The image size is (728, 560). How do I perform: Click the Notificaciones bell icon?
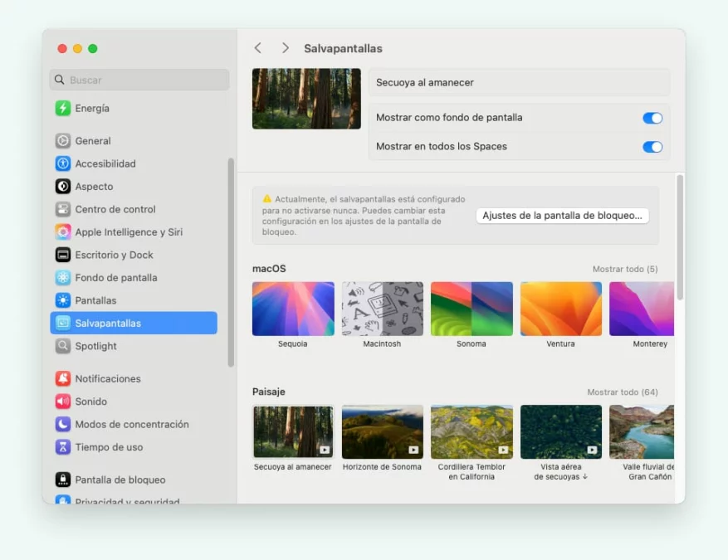pyautogui.click(x=63, y=378)
